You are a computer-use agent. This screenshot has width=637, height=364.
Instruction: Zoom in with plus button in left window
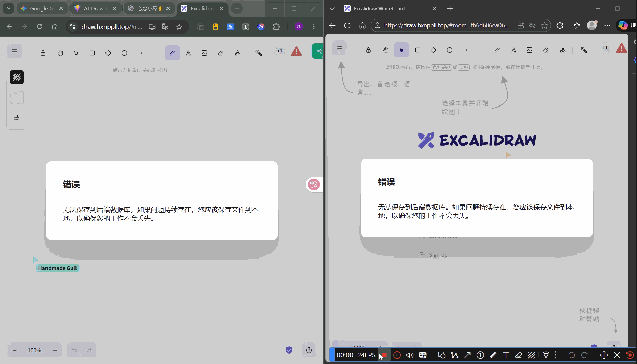coord(55,350)
